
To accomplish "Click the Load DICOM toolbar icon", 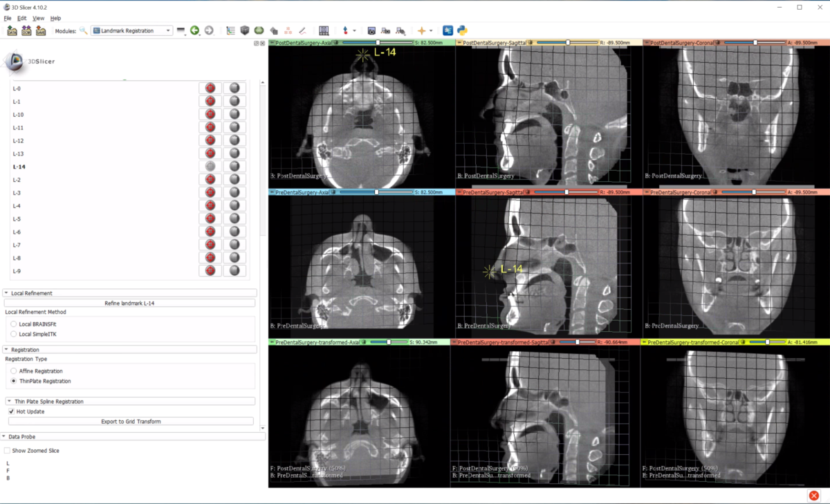I will pyautogui.click(x=27, y=30).
